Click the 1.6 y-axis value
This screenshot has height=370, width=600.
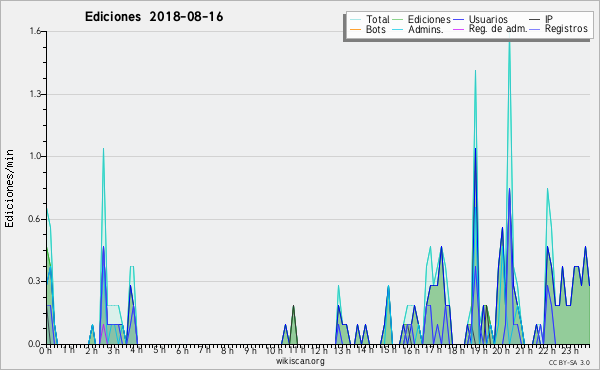35,31
